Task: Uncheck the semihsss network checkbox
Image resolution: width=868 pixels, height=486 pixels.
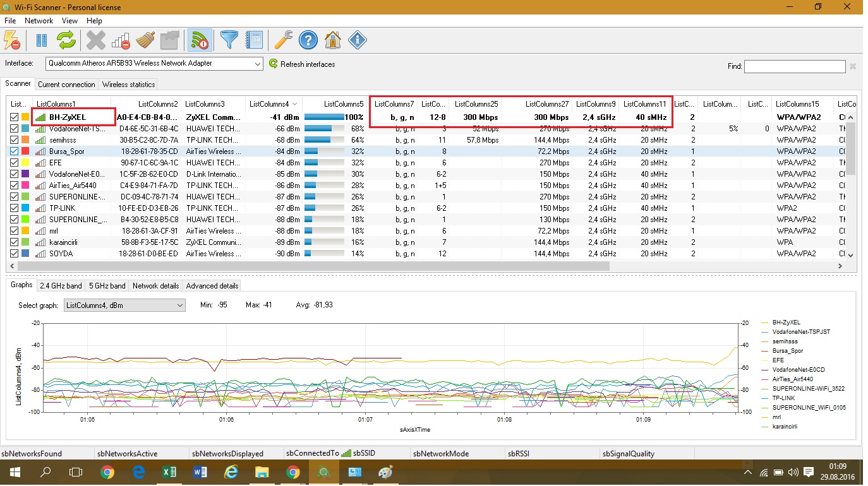Action: click(15, 140)
